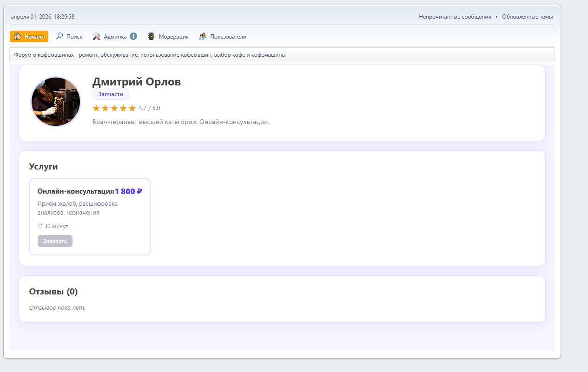Click Дмитрий Орлов's profile avatar

click(x=56, y=102)
